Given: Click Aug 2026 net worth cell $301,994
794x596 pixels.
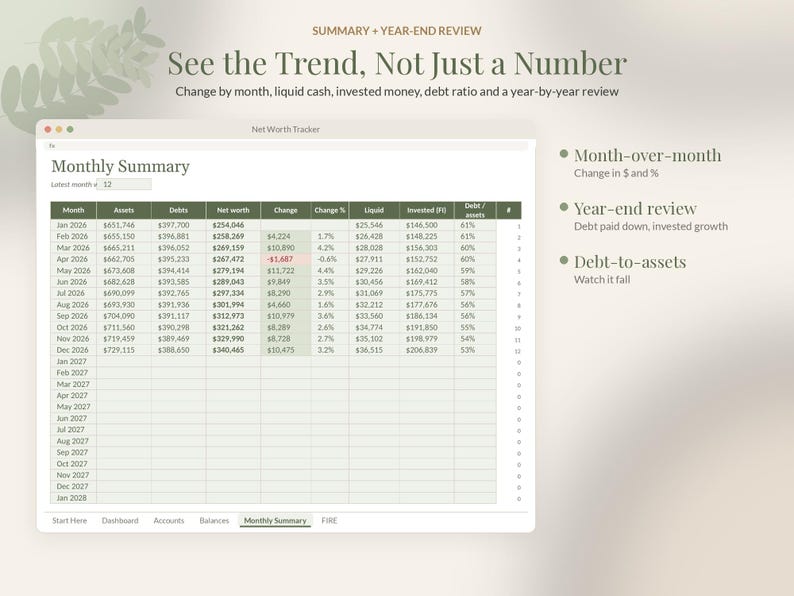Looking at the screenshot, I should 233,305.
